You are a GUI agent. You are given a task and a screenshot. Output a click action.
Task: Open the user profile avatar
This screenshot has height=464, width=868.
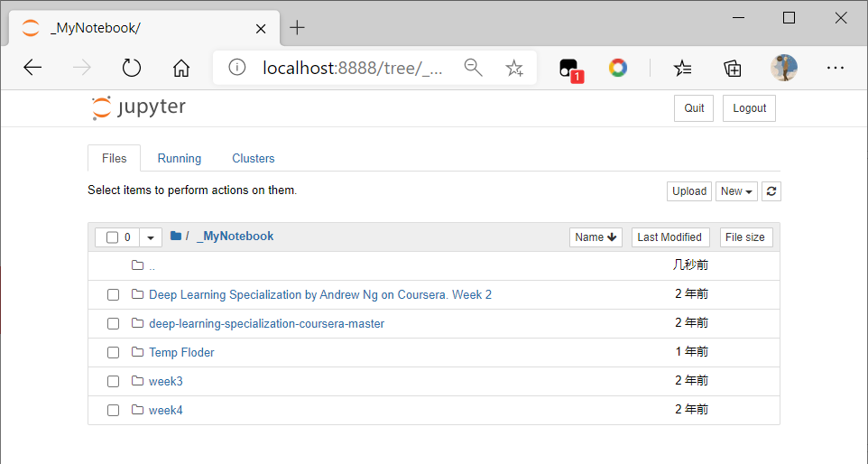[784, 68]
